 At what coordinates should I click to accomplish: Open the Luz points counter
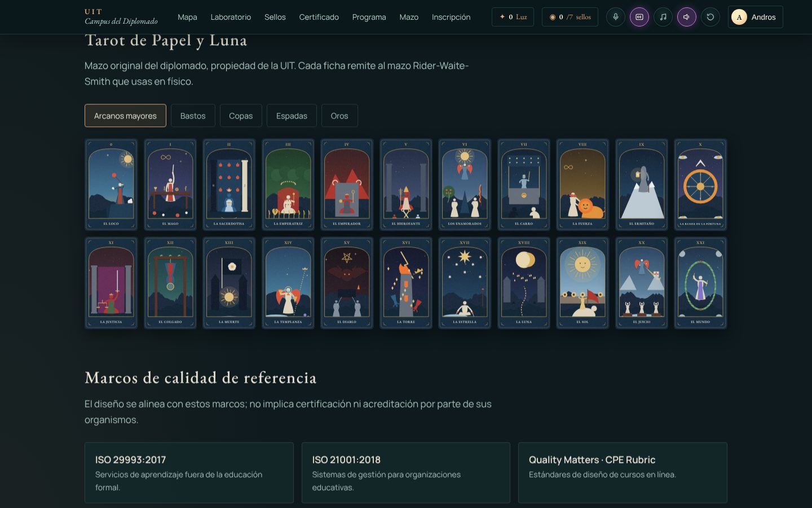click(x=513, y=17)
